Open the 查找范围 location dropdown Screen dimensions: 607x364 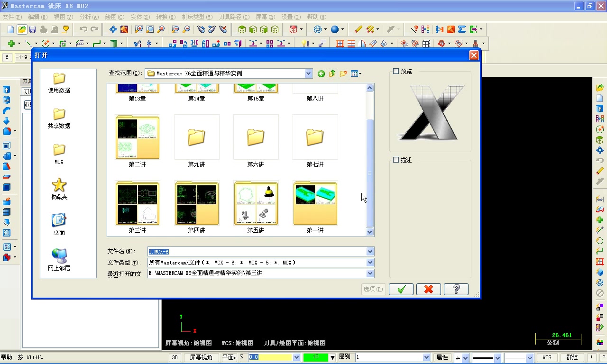[x=309, y=73]
